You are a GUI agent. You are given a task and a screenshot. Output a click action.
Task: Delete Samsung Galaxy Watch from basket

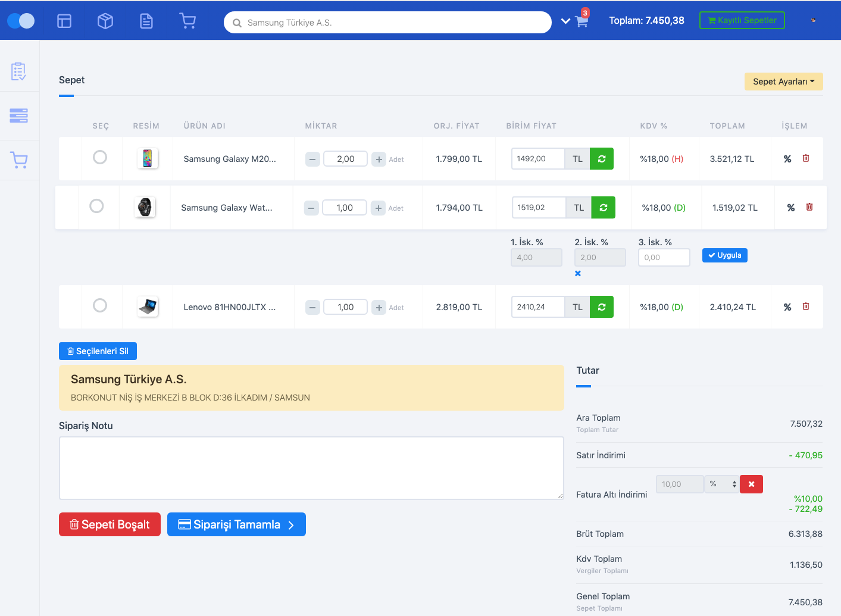coord(809,207)
